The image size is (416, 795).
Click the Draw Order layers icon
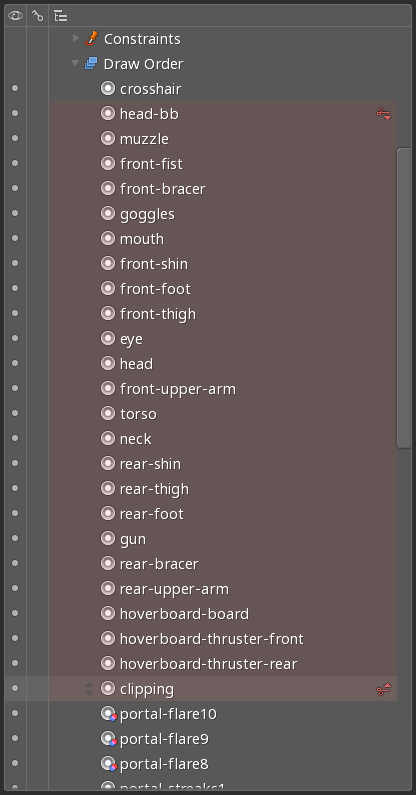[91, 63]
